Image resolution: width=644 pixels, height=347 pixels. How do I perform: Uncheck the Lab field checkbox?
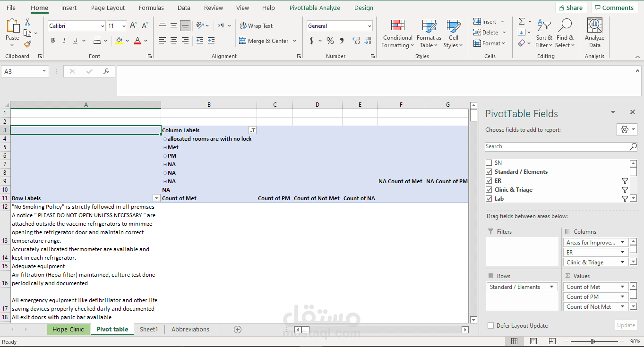(x=489, y=198)
